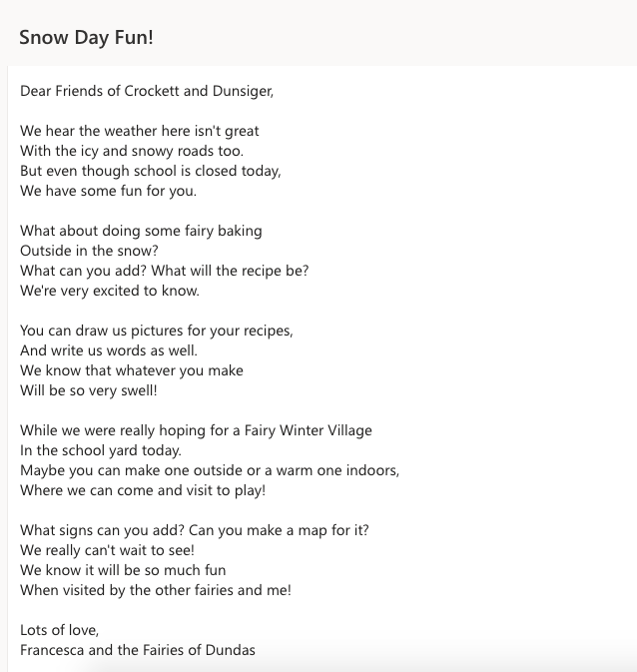Click "Where we can come and visit to play!"
This screenshot has height=672, width=637.
[143, 490]
